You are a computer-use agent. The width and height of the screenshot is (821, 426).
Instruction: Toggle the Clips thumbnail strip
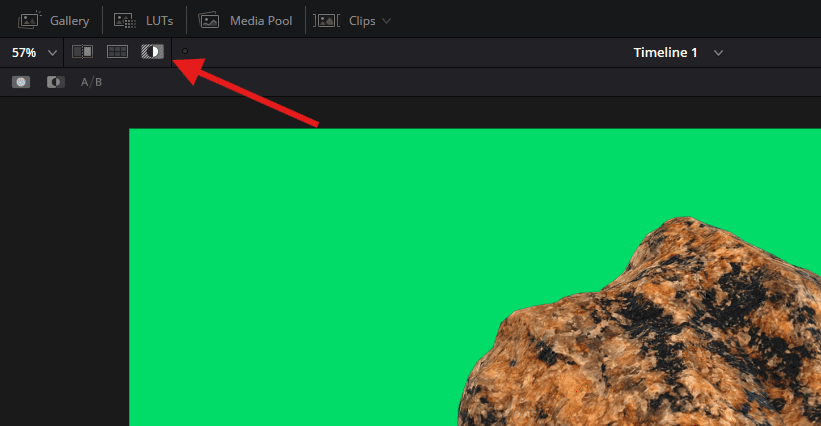tap(344, 21)
